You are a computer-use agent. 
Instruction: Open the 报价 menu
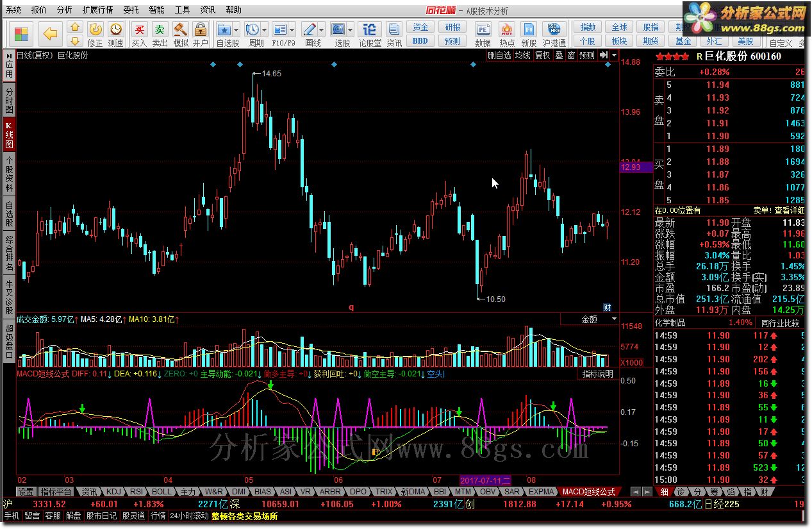click(39, 10)
